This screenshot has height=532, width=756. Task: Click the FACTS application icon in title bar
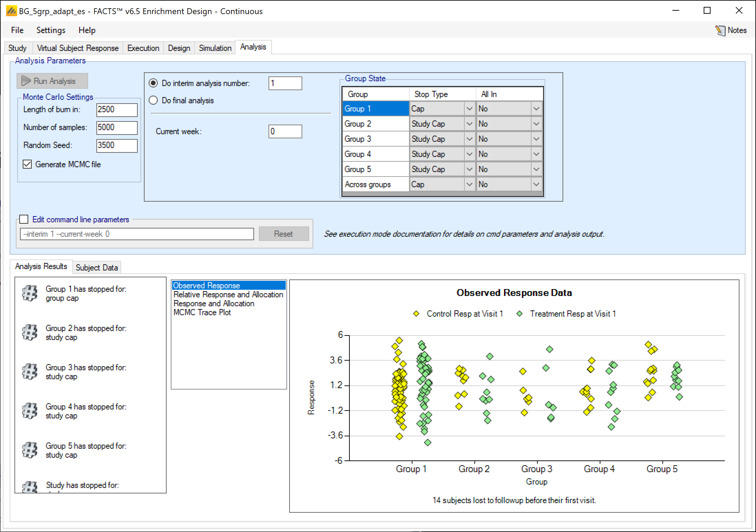[11, 11]
